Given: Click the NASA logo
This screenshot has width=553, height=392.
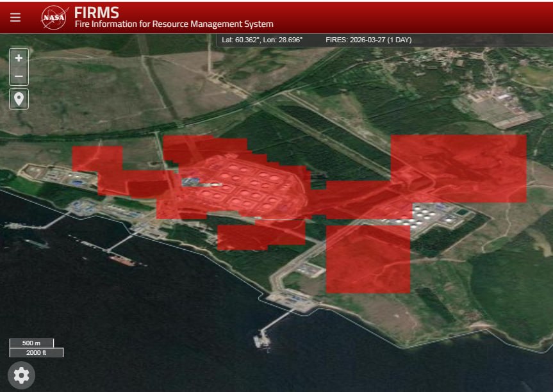Looking at the screenshot, I should click(x=54, y=18).
